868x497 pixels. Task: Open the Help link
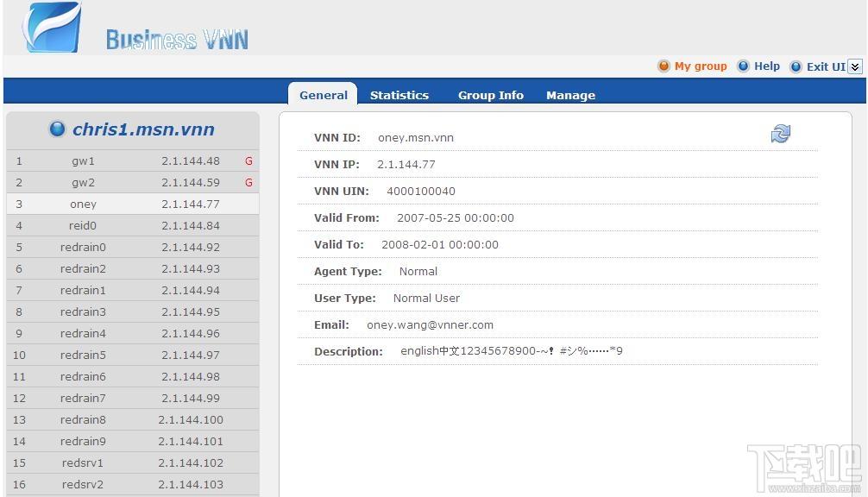767,66
